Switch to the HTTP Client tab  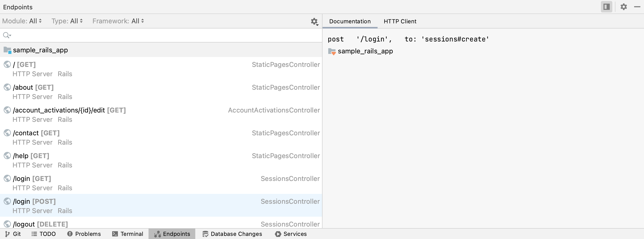(x=400, y=21)
